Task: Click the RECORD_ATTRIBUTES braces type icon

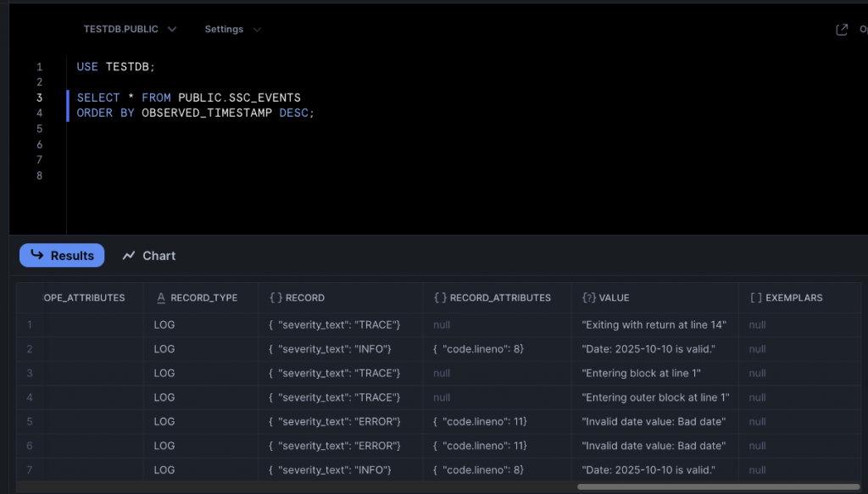Action: (x=440, y=297)
